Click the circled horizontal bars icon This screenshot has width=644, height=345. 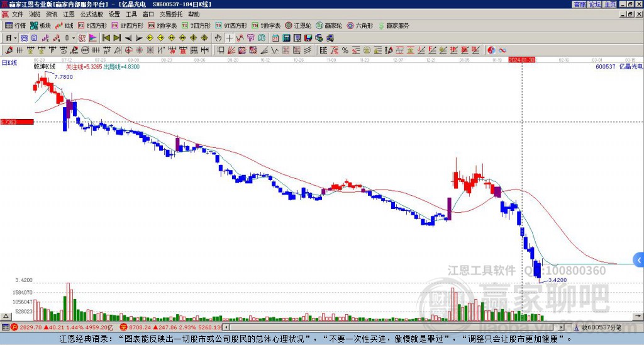click(x=85, y=50)
